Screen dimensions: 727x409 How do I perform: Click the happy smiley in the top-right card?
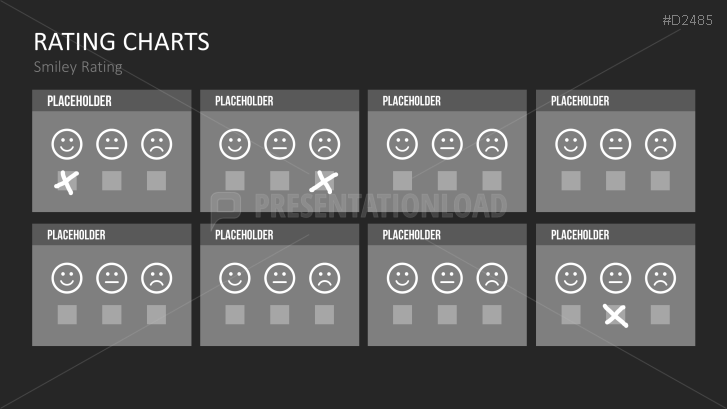tap(570, 144)
